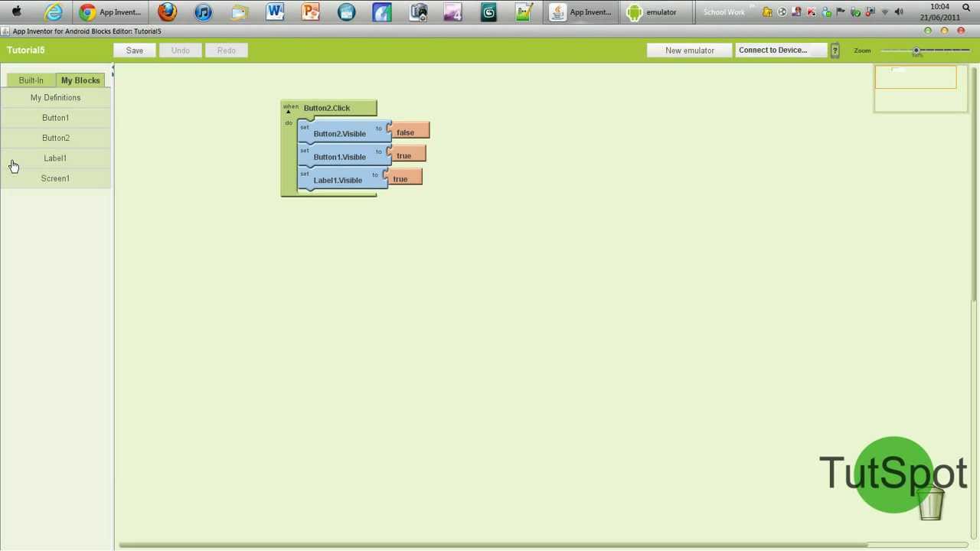
Task: Select the set Label1.Visible block
Action: tap(341, 180)
